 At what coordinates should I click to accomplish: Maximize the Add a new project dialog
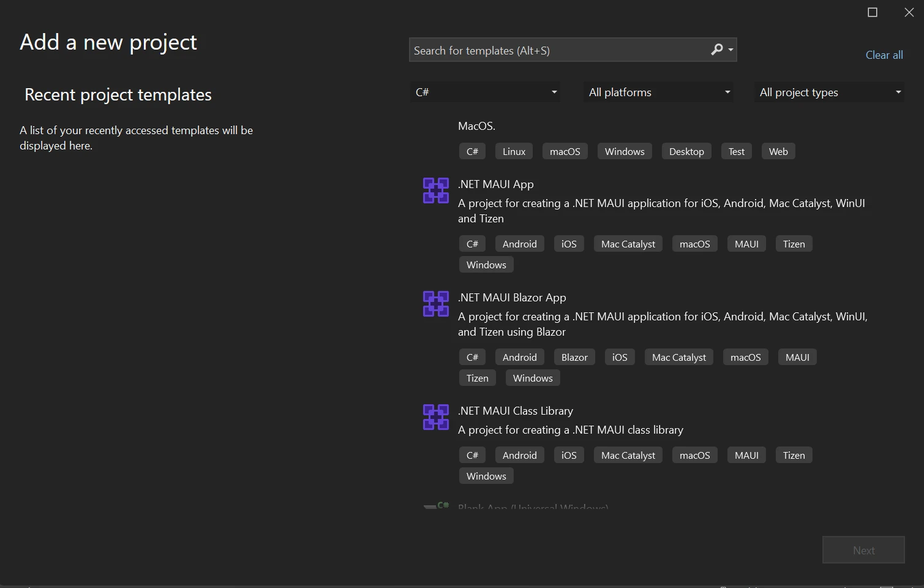point(873,12)
